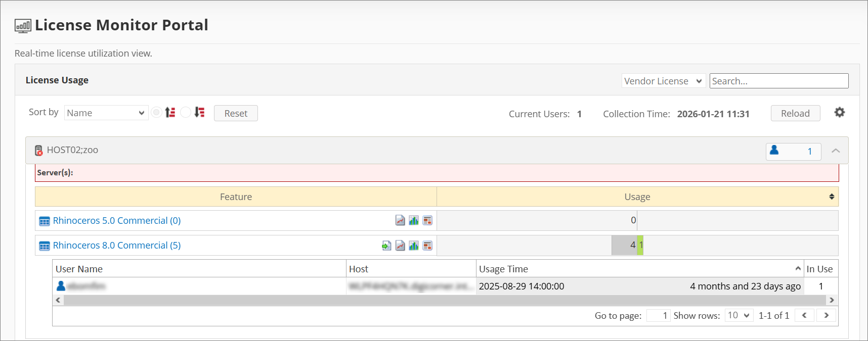Viewport: 868px width, 341px height.
Task: Click the Search input field
Action: tap(779, 81)
